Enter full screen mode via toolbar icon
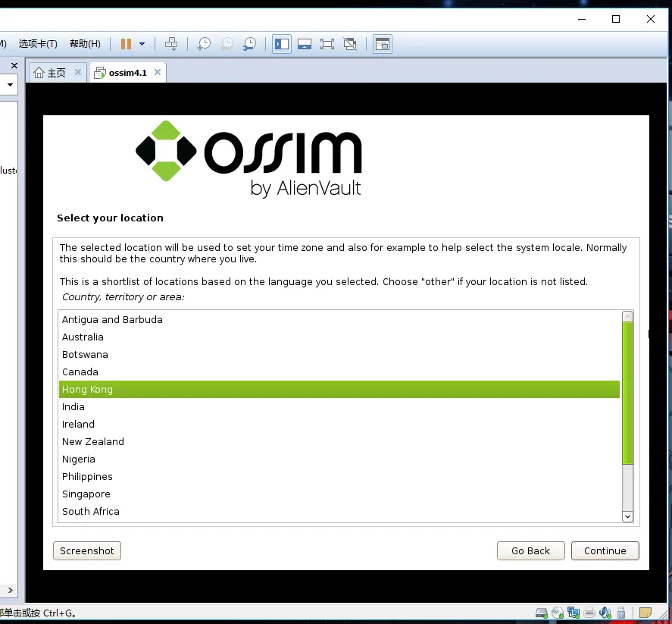 [327, 44]
